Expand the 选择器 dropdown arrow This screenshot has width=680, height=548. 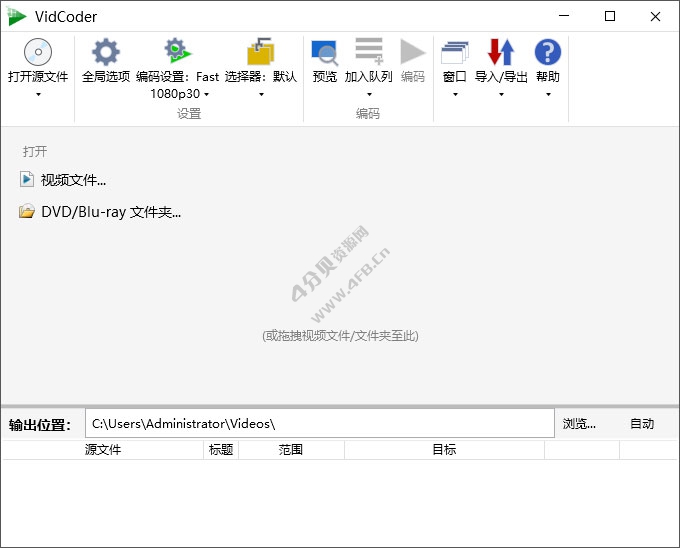click(x=261, y=94)
